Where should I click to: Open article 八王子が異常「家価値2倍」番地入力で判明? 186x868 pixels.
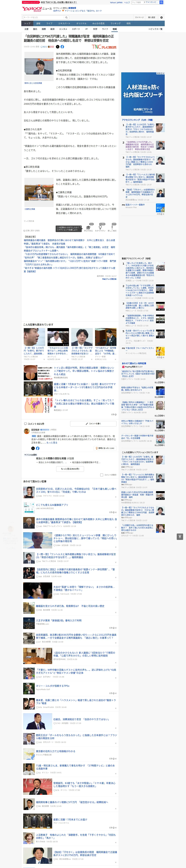tap(59, 620)
